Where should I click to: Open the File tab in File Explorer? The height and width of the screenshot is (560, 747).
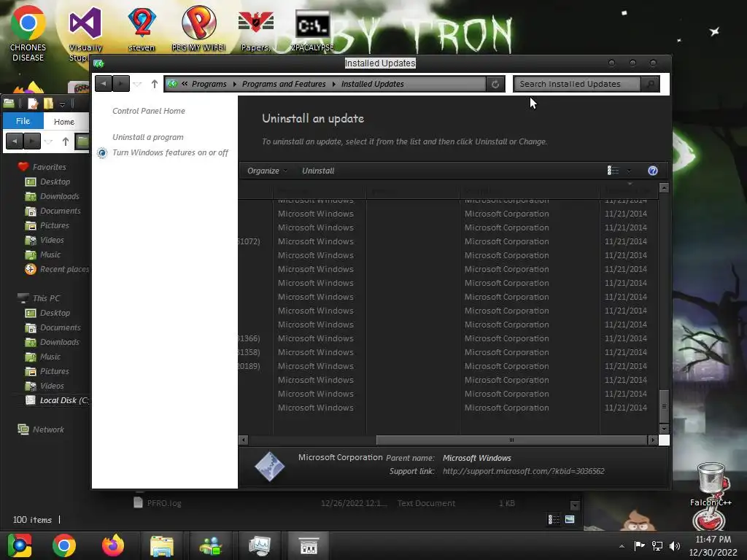[x=23, y=121]
